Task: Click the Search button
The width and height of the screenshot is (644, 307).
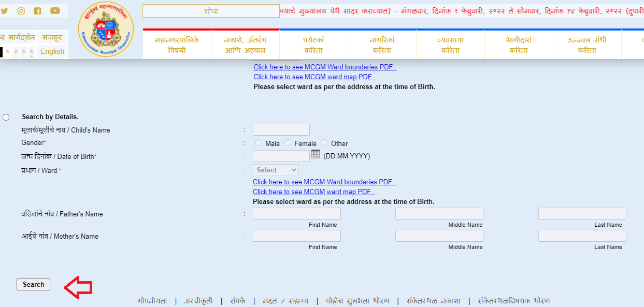Action: pyautogui.click(x=33, y=284)
